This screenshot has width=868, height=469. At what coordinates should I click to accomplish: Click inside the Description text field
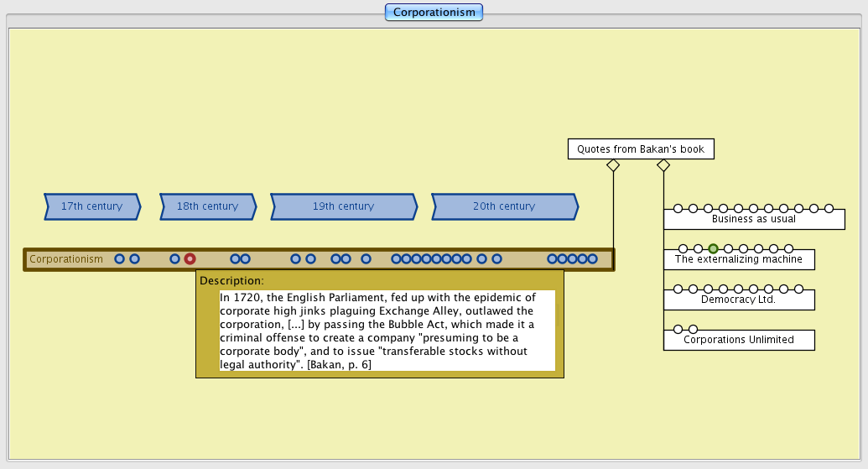pyautogui.click(x=387, y=331)
